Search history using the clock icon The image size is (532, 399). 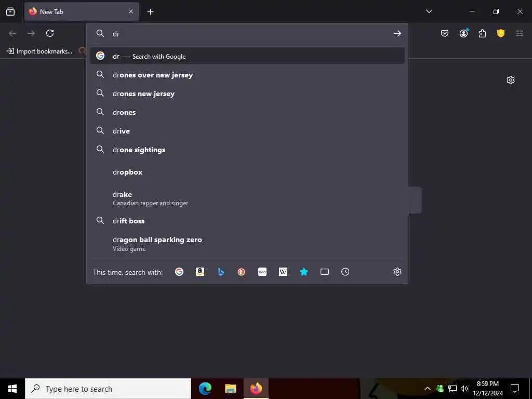point(345,272)
